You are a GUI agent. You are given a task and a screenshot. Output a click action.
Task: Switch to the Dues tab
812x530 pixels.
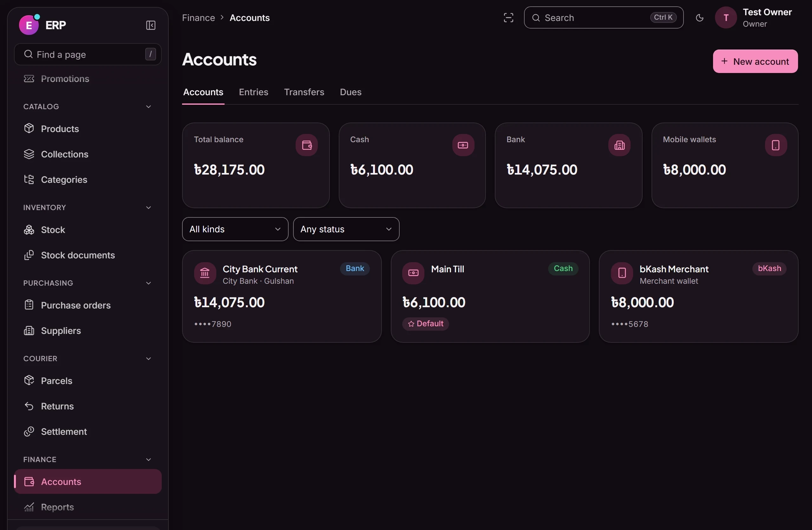pyautogui.click(x=350, y=92)
